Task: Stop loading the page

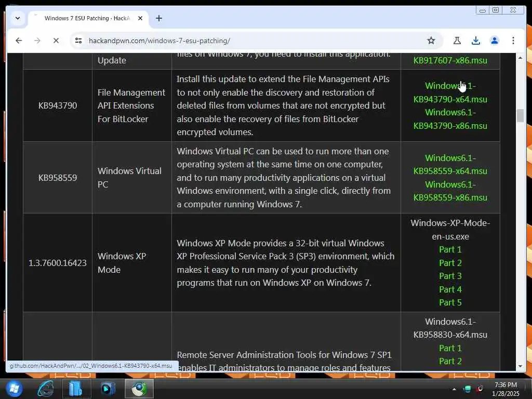Action: pos(56,41)
